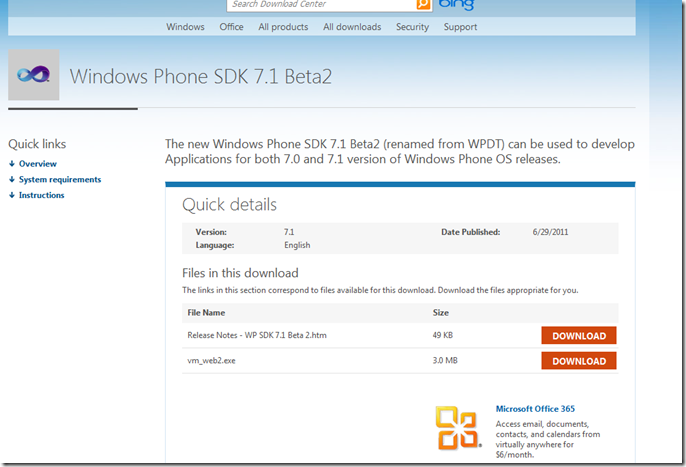Image resolution: width=686 pixels, height=467 pixels.
Task: Focus the Search Download Center field
Action: tap(321, 4)
